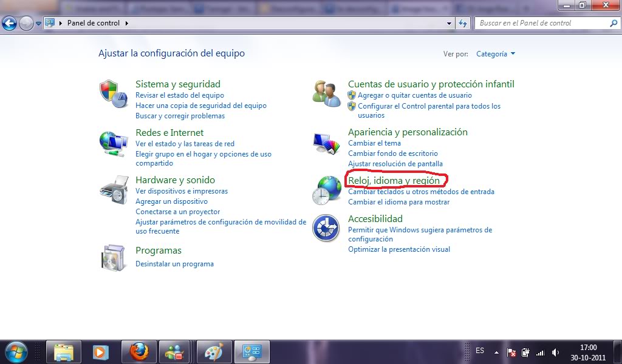Open the Accesibilidad blue circle icon
622x364 pixels.
click(326, 228)
